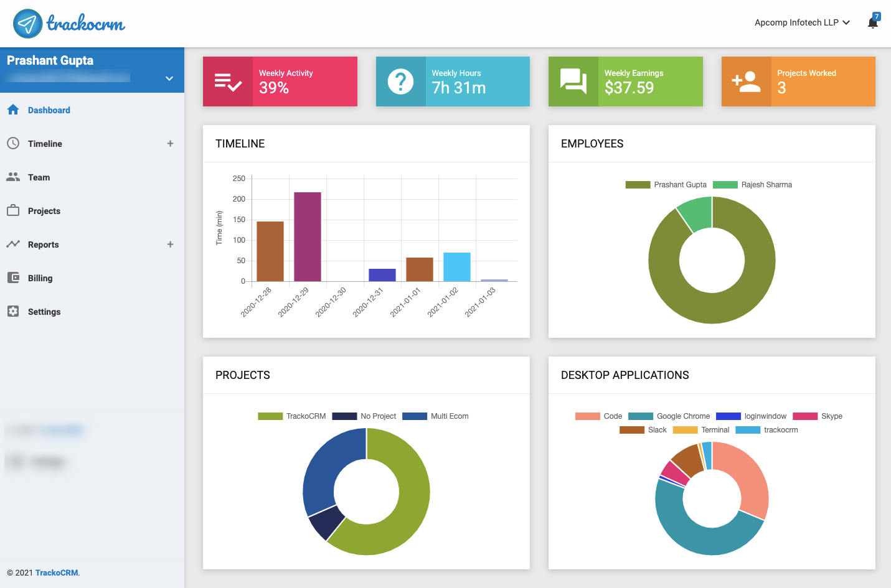Click the Weekly Hours 7h 31m card
This screenshot has height=588, width=891.
point(453,82)
